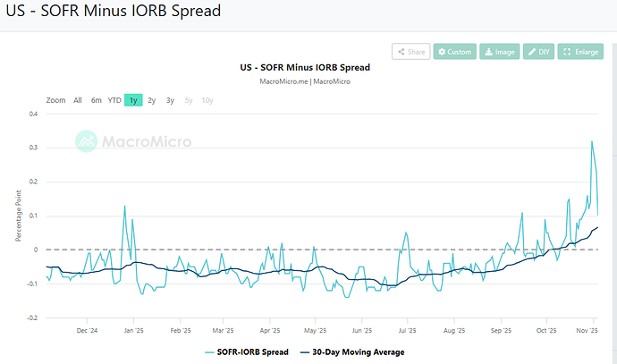Select the All zoom range
This screenshot has height=364, width=617.
[78, 100]
